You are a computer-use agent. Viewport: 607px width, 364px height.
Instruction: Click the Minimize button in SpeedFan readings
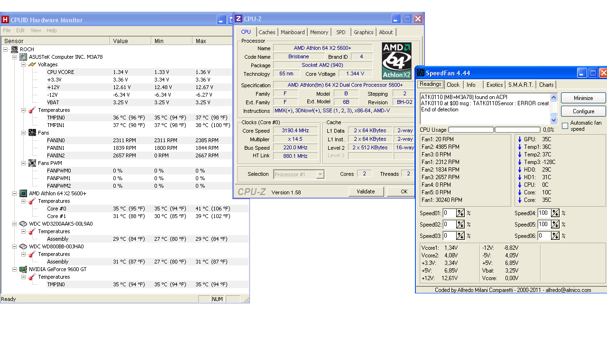[583, 98]
